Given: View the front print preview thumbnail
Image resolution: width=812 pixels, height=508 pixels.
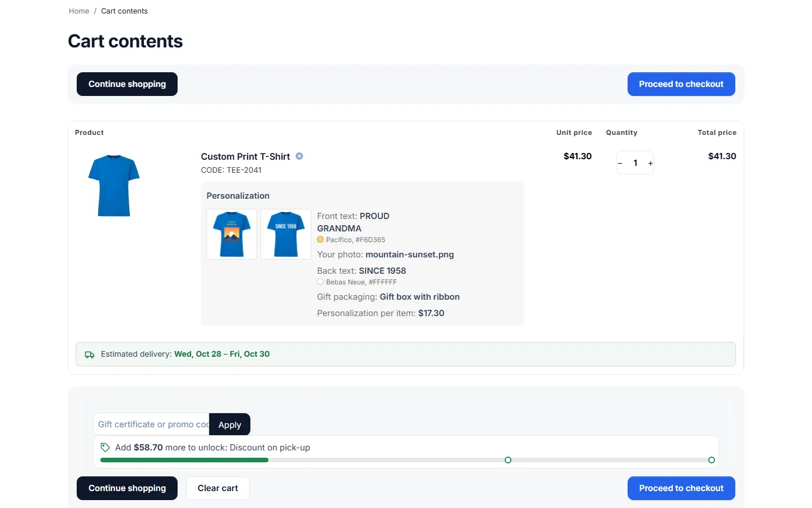Looking at the screenshot, I should pyautogui.click(x=232, y=234).
